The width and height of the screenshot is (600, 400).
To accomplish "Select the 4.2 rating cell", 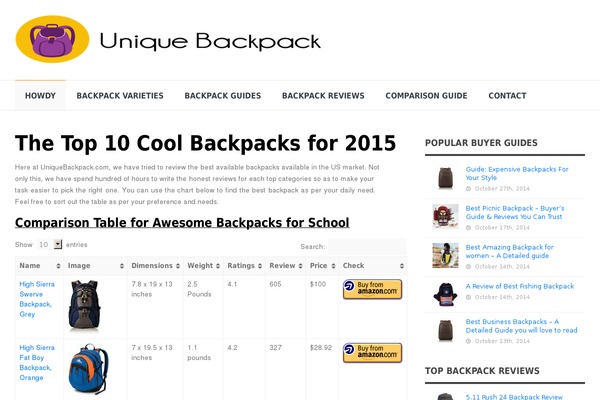I will (x=232, y=348).
